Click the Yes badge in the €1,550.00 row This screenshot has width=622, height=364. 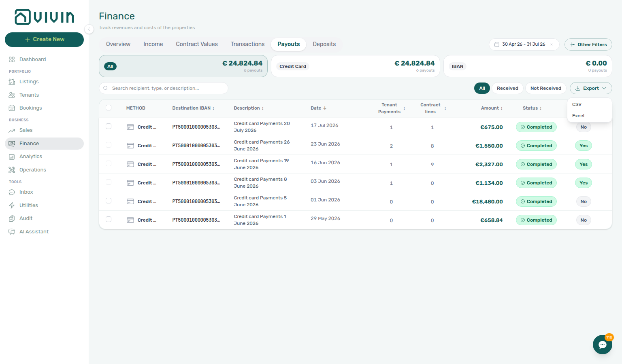(x=584, y=146)
